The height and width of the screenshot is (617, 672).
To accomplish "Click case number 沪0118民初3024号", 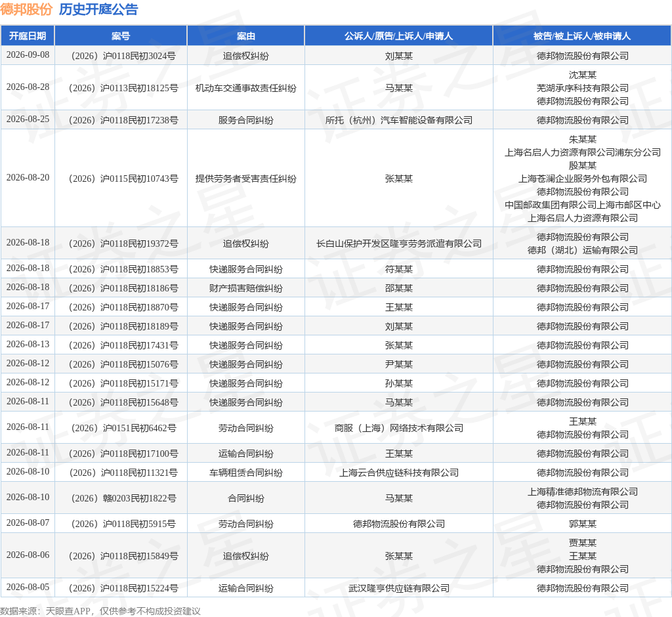I will click(x=123, y=56).
